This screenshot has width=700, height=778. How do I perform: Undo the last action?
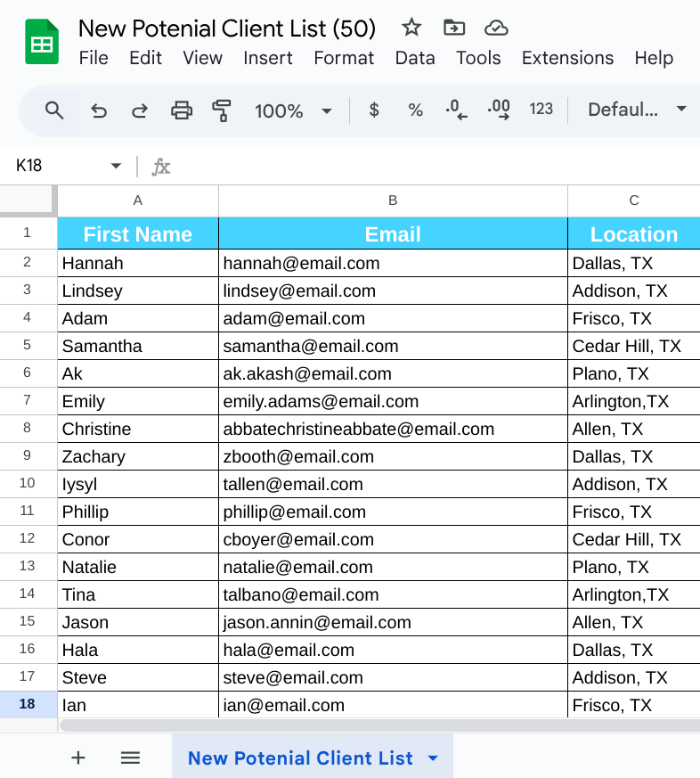99,111
